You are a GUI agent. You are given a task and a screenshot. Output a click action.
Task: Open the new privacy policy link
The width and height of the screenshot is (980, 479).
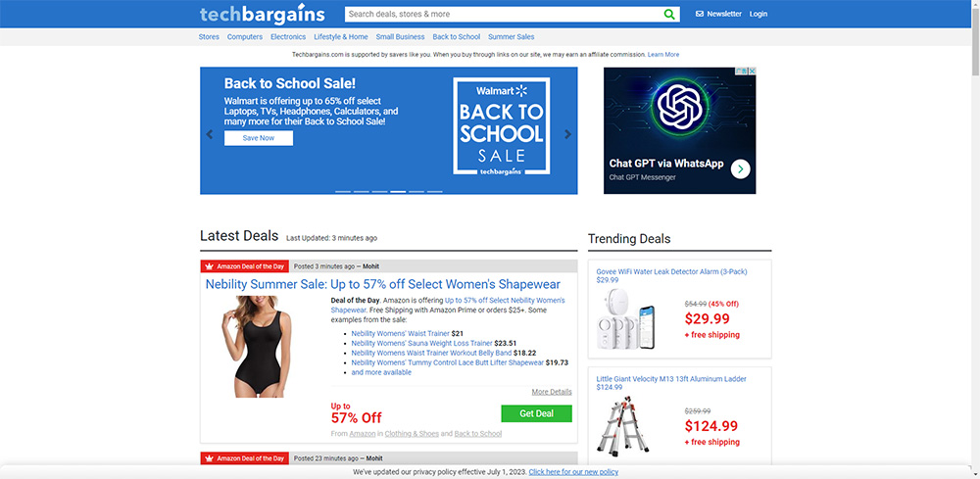pyautogui.click(x=573, y=472)
